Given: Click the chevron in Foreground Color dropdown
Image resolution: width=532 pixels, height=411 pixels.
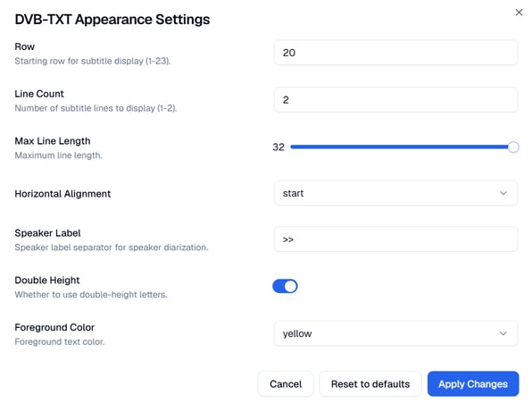Looking at the screenshot, I should pyautogui.click(x=503, y=333).
